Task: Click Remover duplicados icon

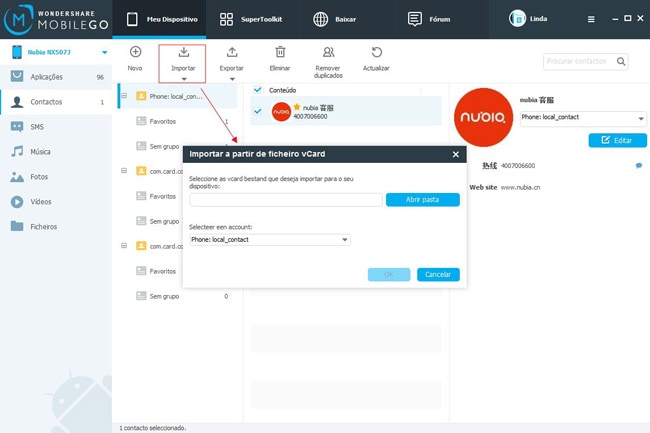Action: click(328, 52)
